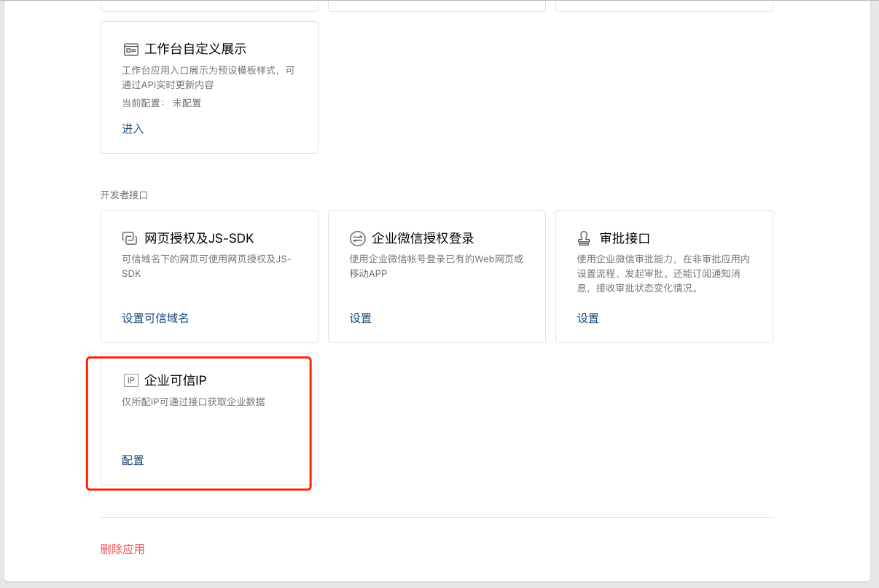879x588 pixels.
Task: Click the 工作台自定义展示 card icon
Action: click(130, 50)
